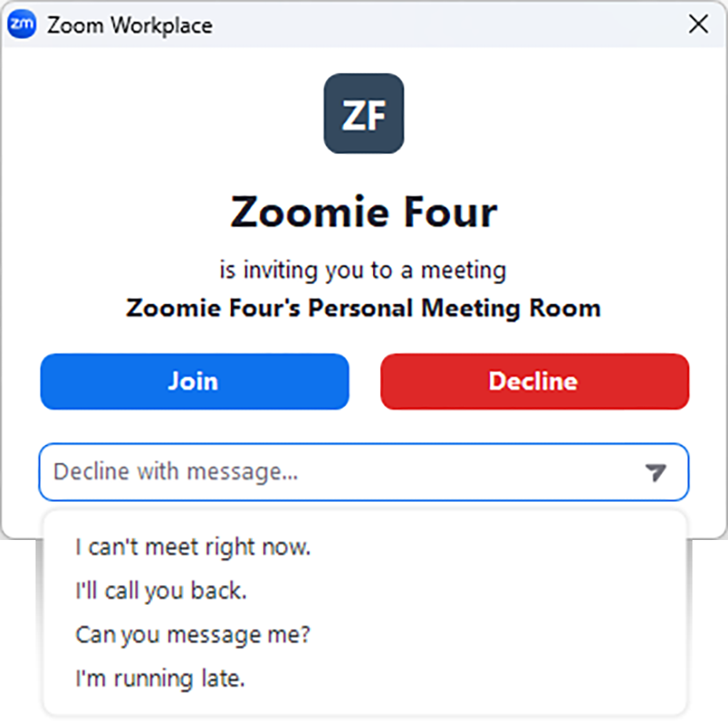
Task: Click the word "Decline" on the red button
Action: 534,382
